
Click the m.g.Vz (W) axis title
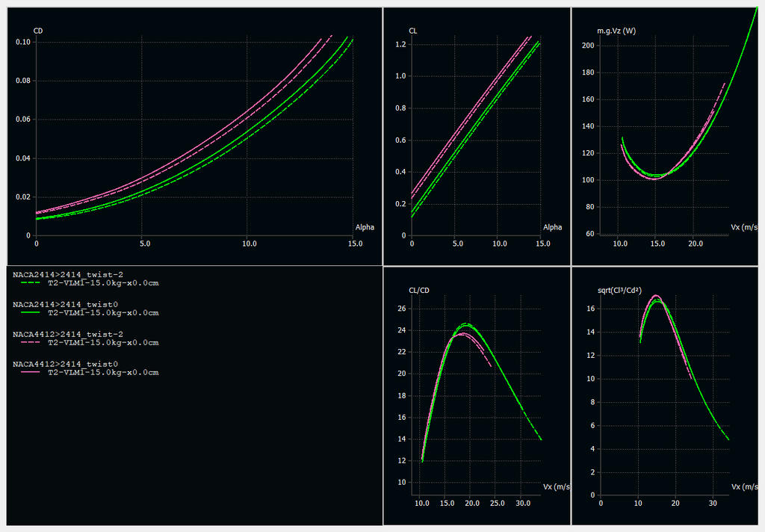tap(616, 31)
